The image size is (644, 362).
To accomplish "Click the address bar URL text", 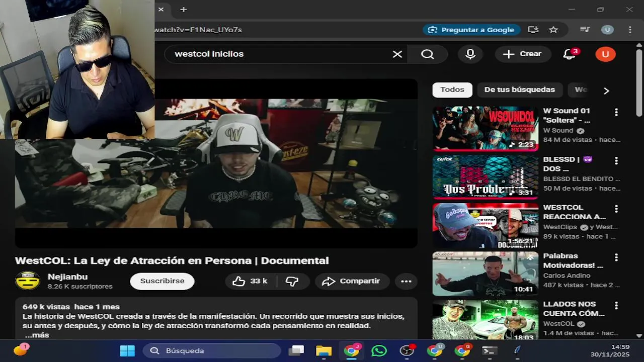I will [198, 30].
